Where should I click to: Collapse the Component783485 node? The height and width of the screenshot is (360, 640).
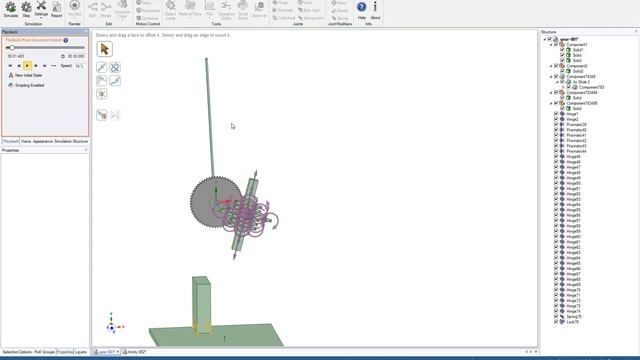coord(551,103)
